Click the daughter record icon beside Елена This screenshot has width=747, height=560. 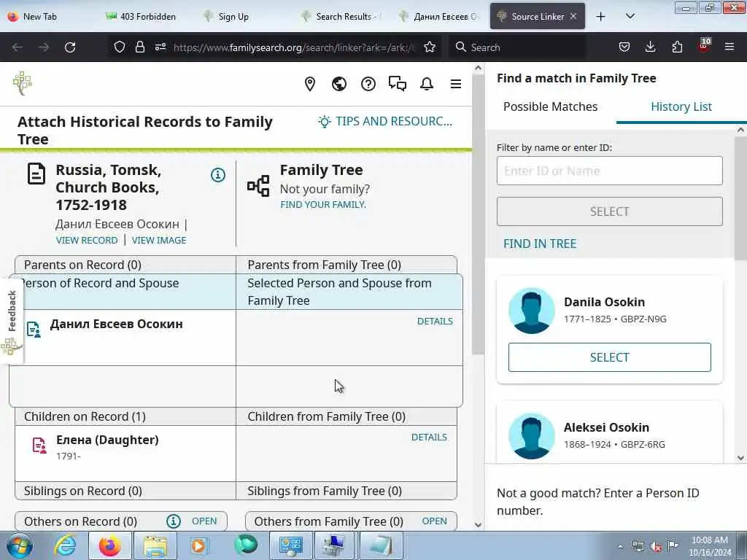[39, 446]
